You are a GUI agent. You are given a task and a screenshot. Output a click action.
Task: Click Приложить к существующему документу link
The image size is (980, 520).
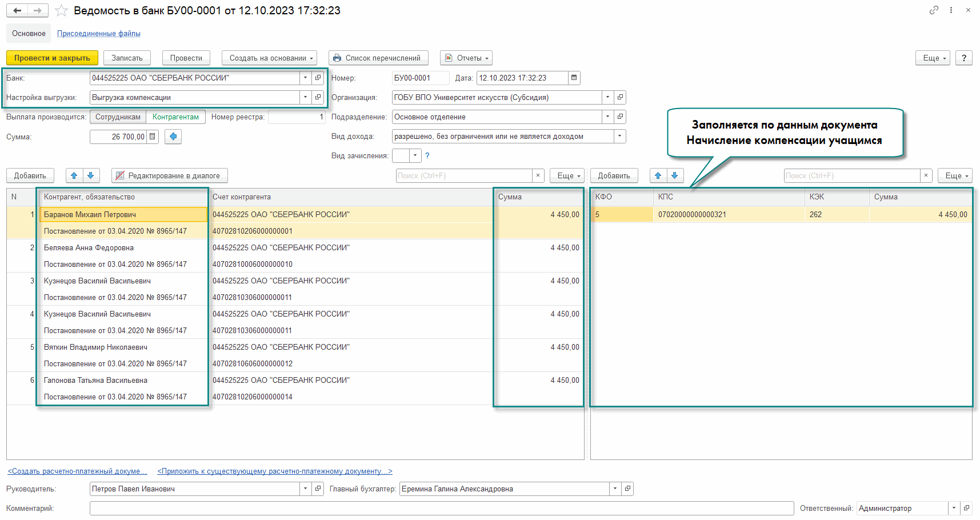coord(275,471)
